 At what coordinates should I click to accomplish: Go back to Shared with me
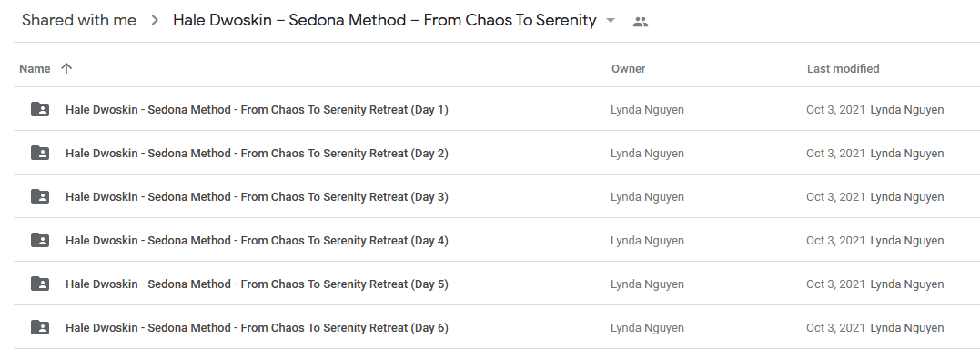(79, 20)
